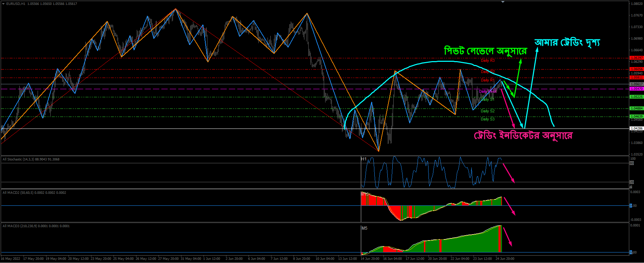
Task: Click the All Stochastic (14,3,3) indicator label
Action: point(31,159)
